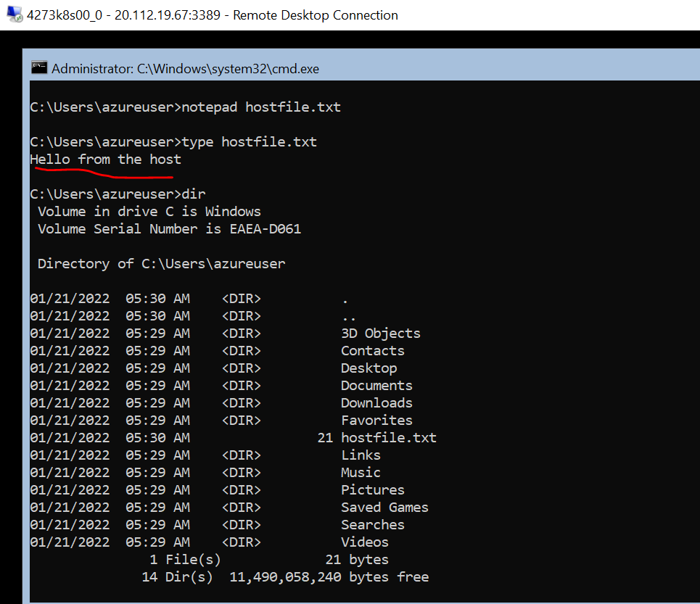This screenshot has height=604, width=700.
Task: Click the Desktop directory entry
Action: (368, 368)
